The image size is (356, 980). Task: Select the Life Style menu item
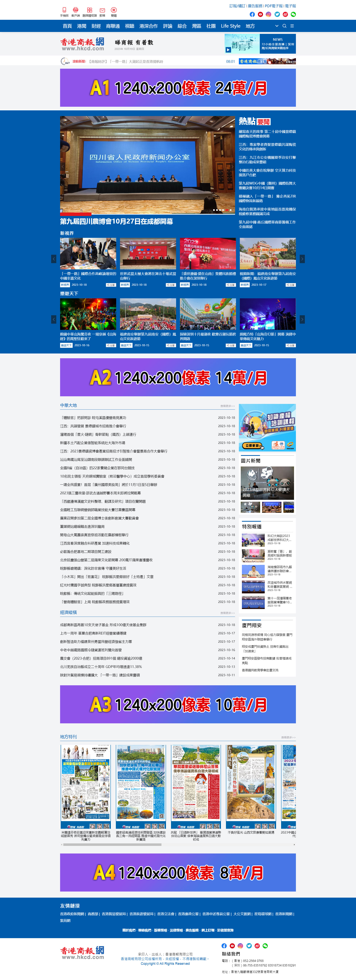coord(230,26)
